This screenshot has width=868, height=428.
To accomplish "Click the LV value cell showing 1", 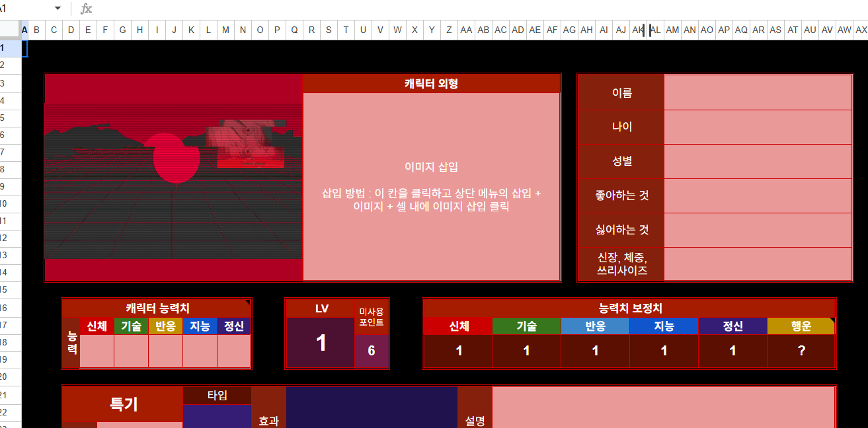I will [x=321, y=343].
